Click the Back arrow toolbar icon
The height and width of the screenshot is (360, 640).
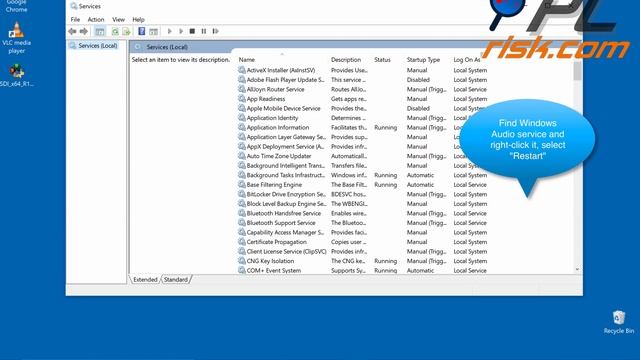pos(72,31)
